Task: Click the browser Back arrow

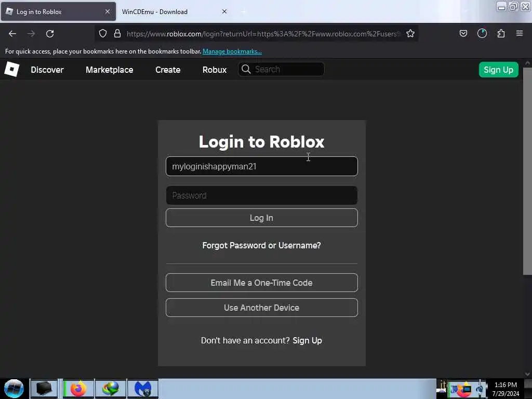Action: (12, 34)
